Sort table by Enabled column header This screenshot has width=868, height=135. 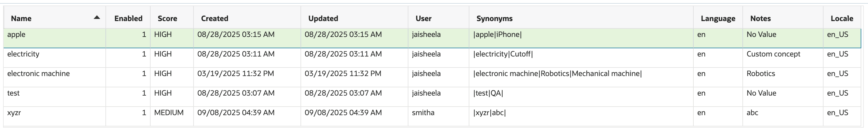coord(128,19)
